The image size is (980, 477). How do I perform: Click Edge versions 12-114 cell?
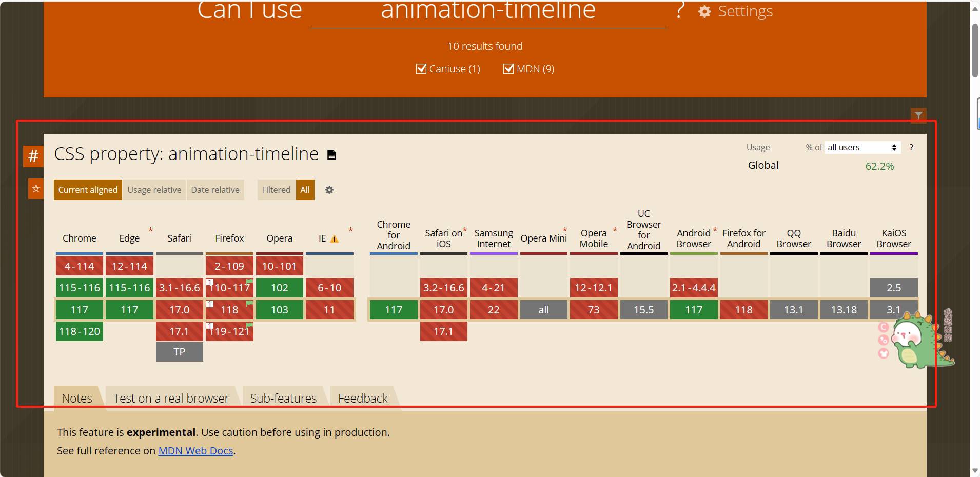pos(129,266)
